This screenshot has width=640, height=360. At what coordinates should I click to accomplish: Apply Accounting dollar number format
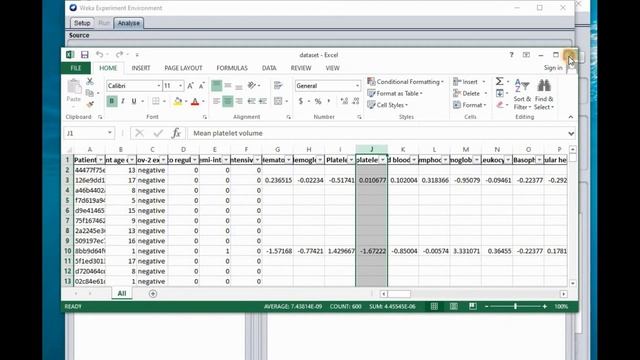[x=301, y=101]
